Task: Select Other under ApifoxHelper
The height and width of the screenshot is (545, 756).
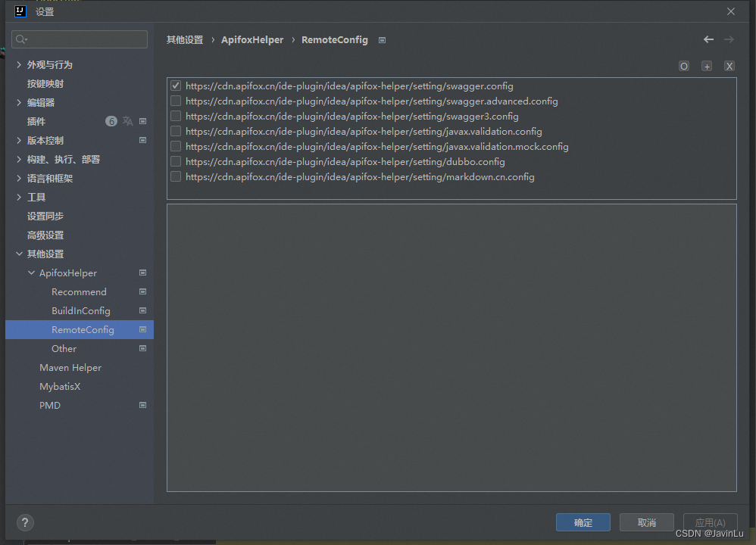Action: pyautogui.click(x=64, y=348)
